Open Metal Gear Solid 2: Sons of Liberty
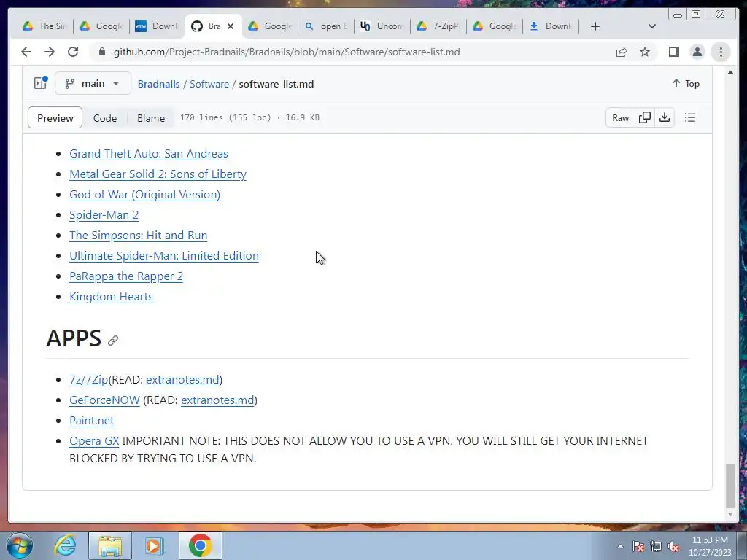Image resolution: width=747 pixels, height=560 pixels. pos(158,174)
